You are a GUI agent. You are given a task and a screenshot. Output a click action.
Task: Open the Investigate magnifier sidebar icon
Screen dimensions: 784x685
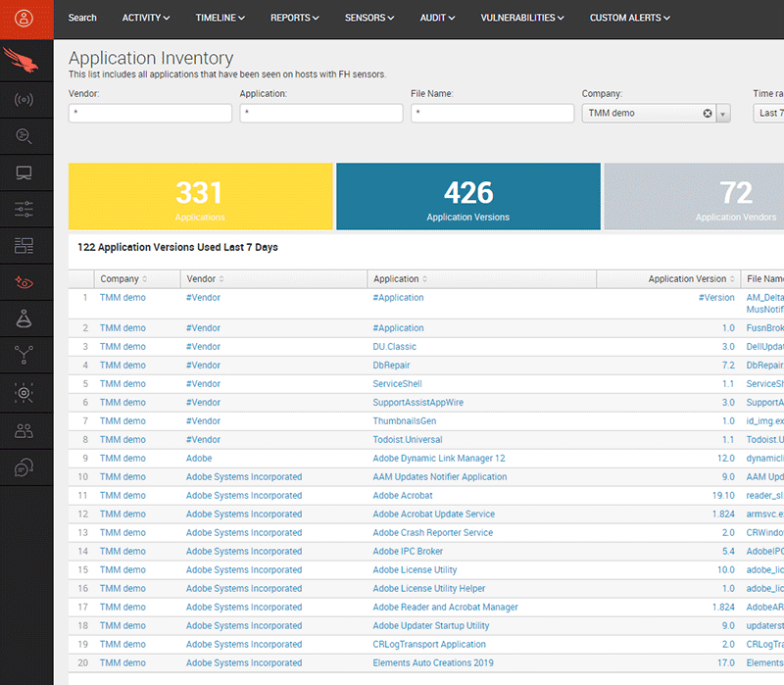click(x=24, y=136)
